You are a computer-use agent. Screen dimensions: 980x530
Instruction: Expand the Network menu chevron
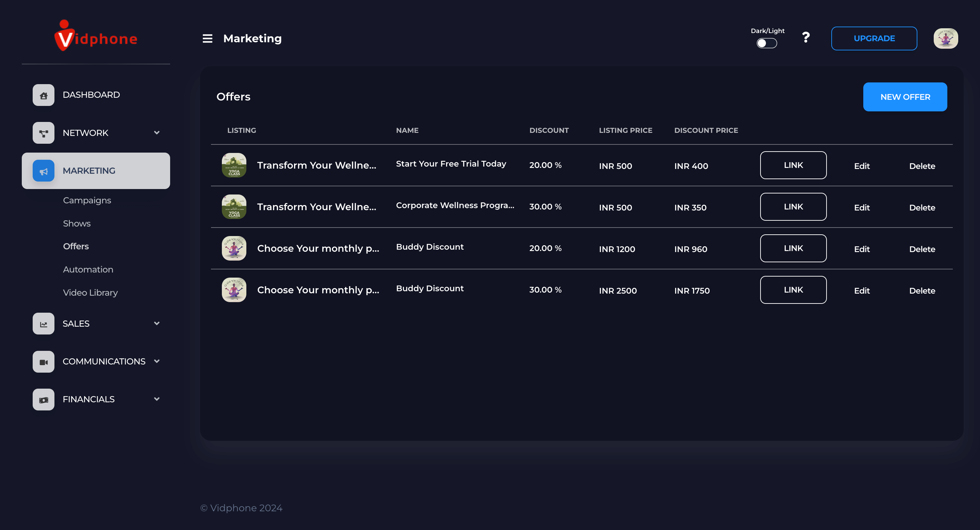click(157, 133)
